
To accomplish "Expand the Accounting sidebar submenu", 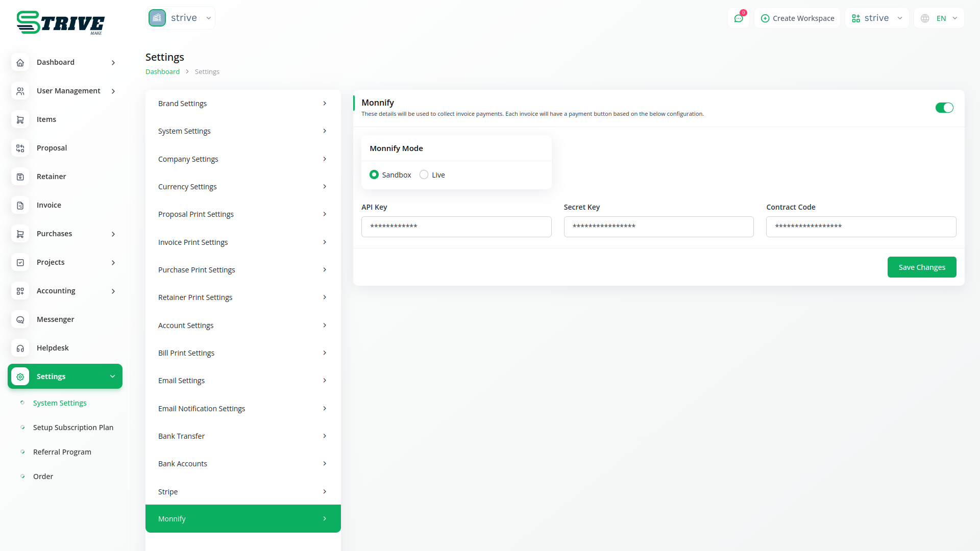I will (113, 291).
